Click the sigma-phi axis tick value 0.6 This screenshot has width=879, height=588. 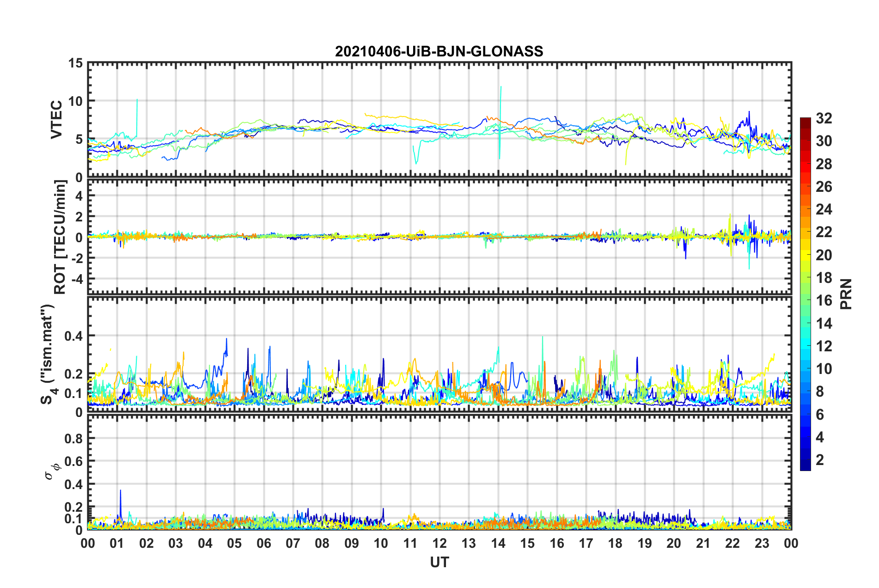[x=73, y=461]
